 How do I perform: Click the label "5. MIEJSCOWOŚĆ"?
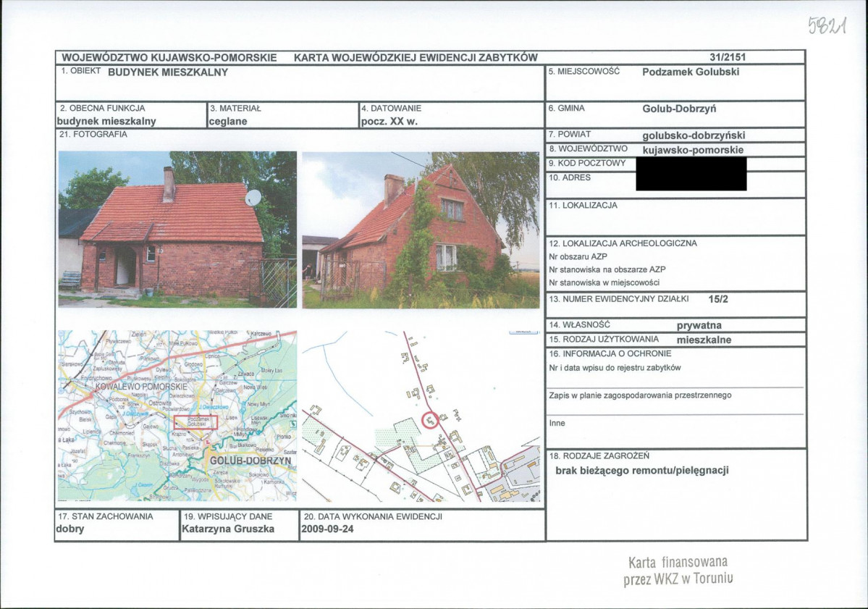584,72
